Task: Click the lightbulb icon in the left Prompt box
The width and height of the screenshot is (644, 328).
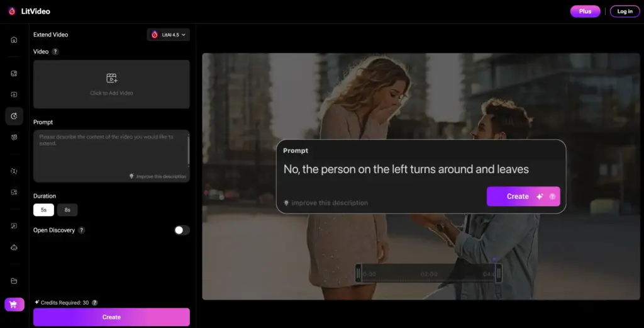Action: 131,176
